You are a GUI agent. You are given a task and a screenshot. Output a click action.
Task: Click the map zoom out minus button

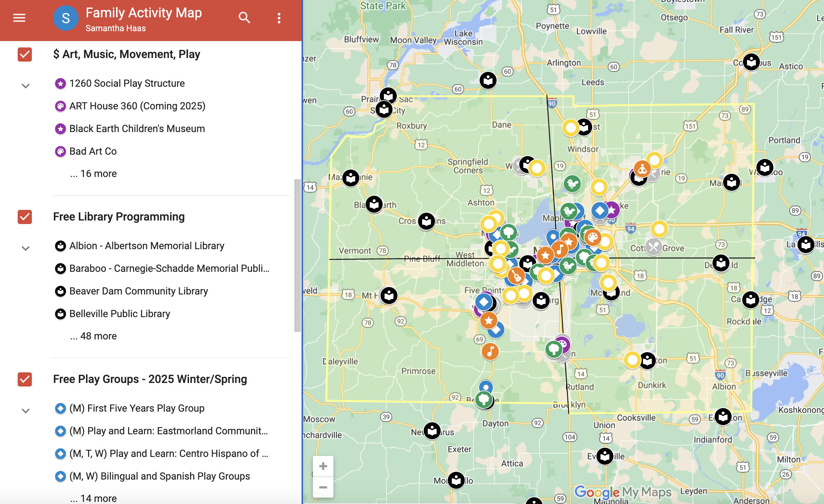coord(323,487)
